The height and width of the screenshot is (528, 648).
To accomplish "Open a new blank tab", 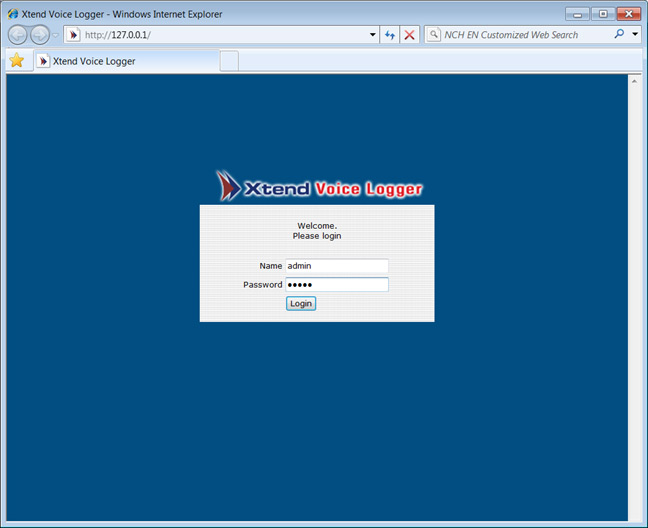I will tap(229, 61).
